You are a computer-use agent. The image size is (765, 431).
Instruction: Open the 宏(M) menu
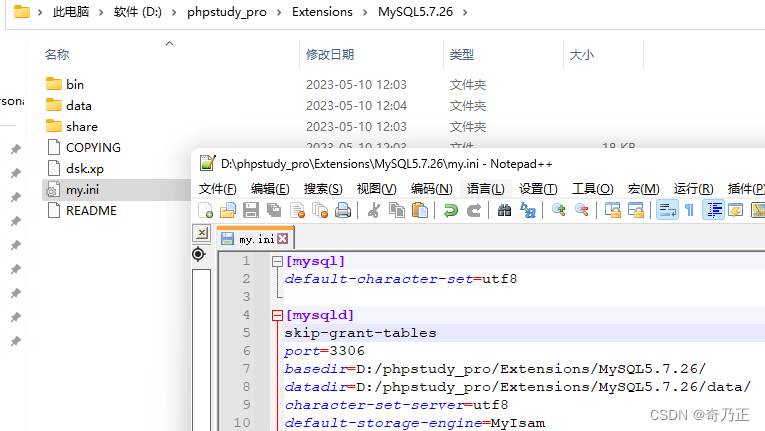pos(644,188)
